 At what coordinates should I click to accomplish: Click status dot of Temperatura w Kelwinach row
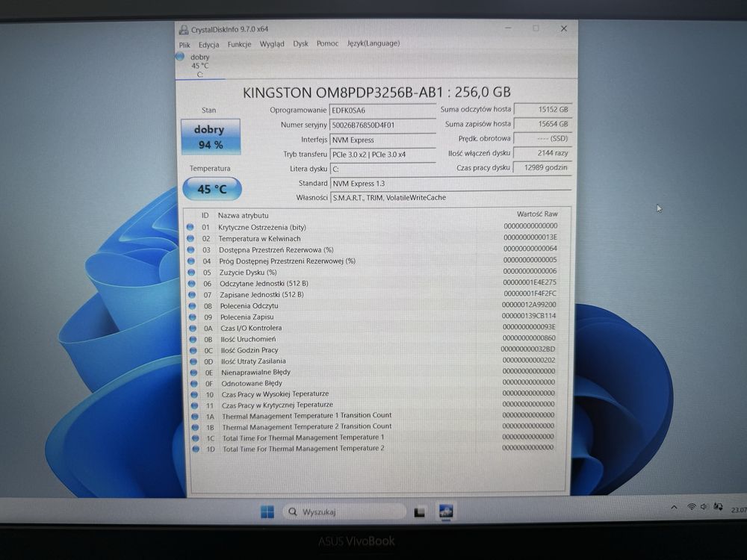coord(190,239)
